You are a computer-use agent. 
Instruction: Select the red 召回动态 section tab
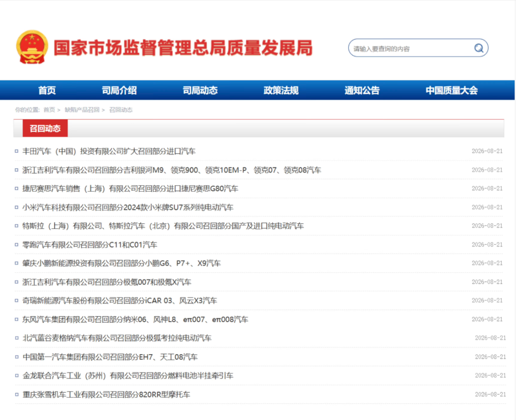click(x=45, y=129)
